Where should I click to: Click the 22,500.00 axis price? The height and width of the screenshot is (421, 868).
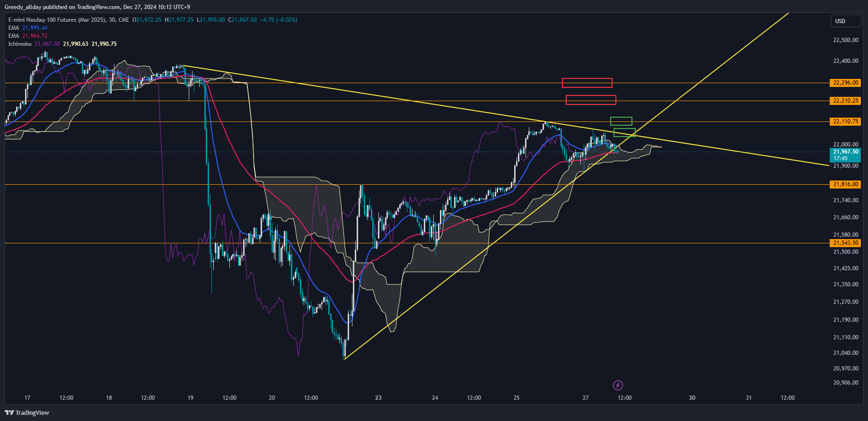(845, 40)
